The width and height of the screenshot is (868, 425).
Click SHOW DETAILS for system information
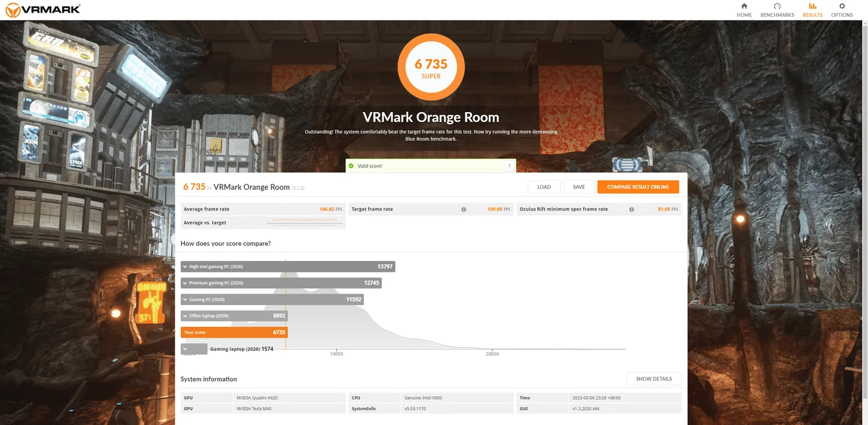pyautogui.click(x=653, y=379)
